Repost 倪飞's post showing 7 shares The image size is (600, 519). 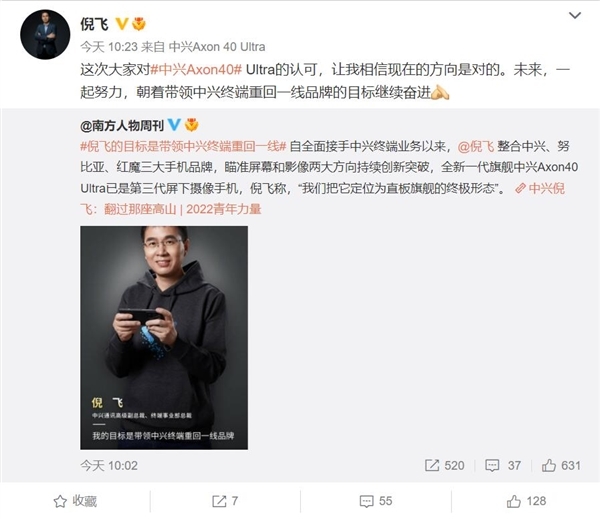(x=225, y=501)
